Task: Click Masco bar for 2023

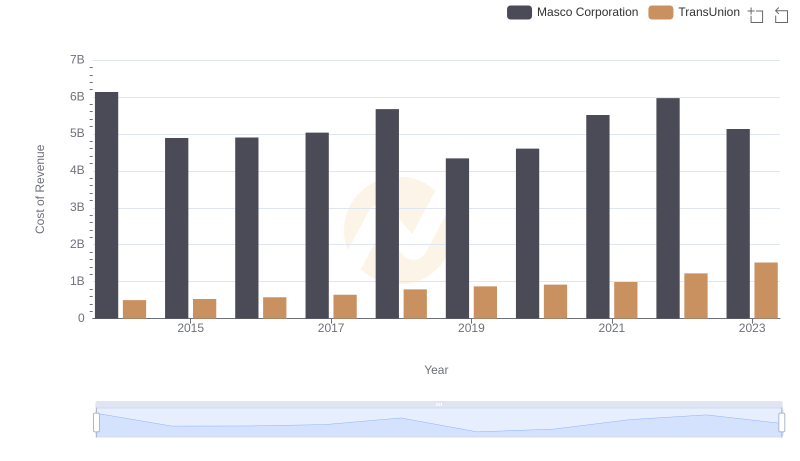Action: pyautogui.click(x=738, y=224)
